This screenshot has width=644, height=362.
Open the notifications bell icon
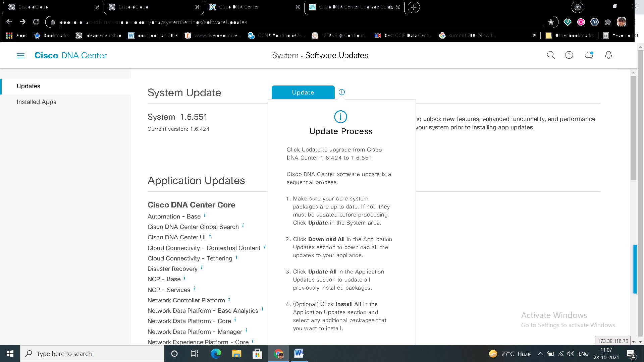click(x=608, y=55)
